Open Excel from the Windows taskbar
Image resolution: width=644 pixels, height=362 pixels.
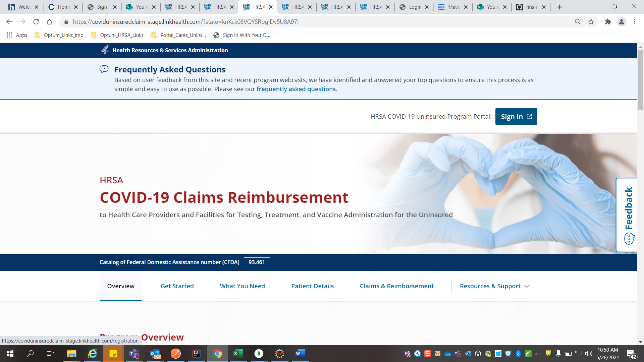[238, 354]
